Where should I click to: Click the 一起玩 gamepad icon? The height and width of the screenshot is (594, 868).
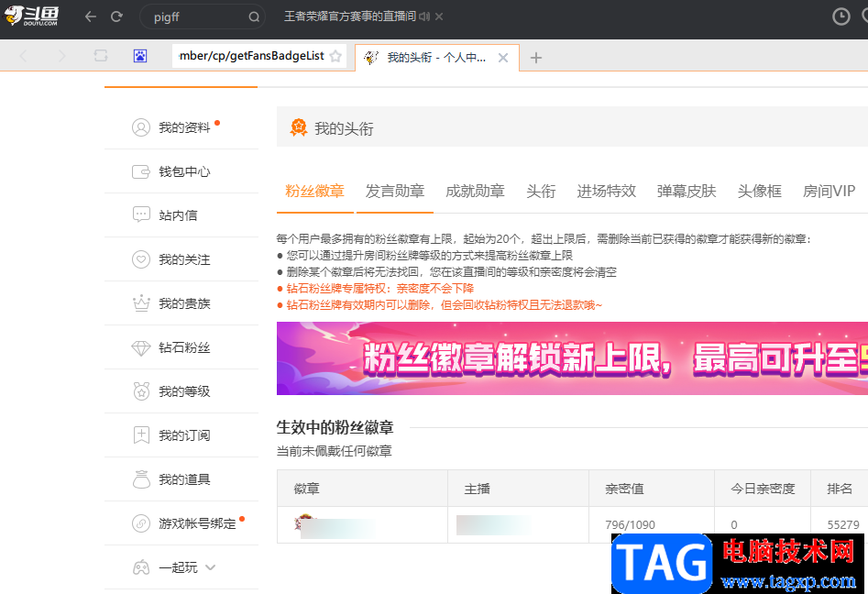(x=141, y=567)
